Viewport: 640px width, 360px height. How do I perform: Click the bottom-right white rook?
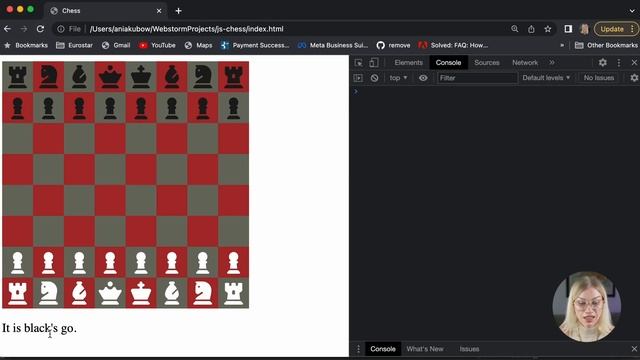coord(233,293)
